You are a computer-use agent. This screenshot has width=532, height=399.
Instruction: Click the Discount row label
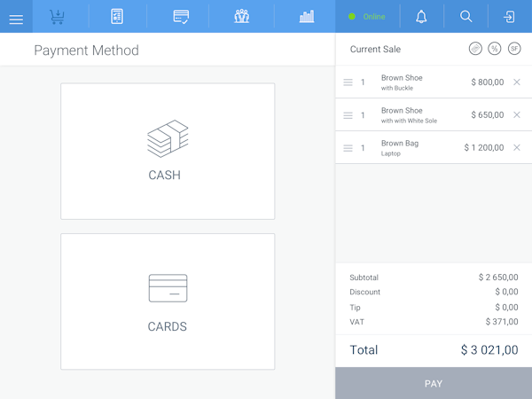tap(364, 292)
